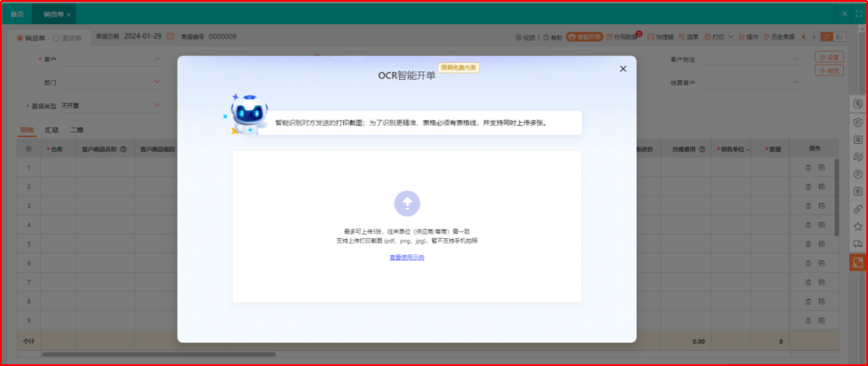Click the 物流 button
This screenshot has height=366, width=868.
point(829,70)
